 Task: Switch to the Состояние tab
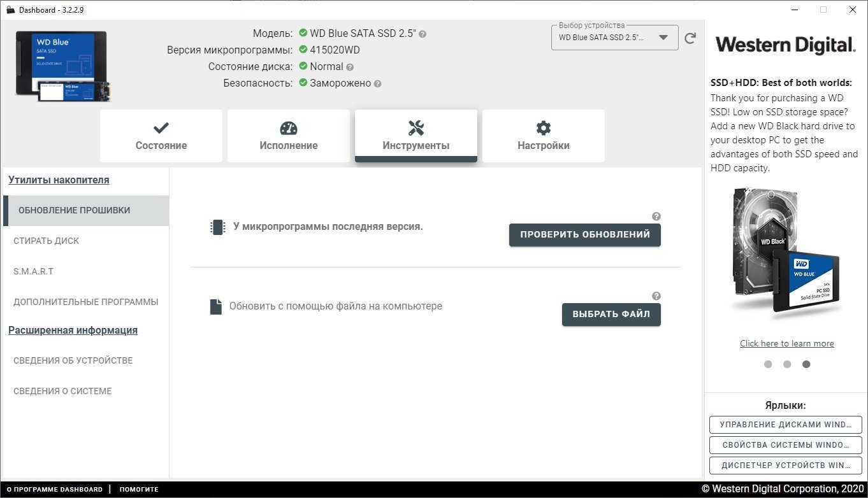(161, 136)
